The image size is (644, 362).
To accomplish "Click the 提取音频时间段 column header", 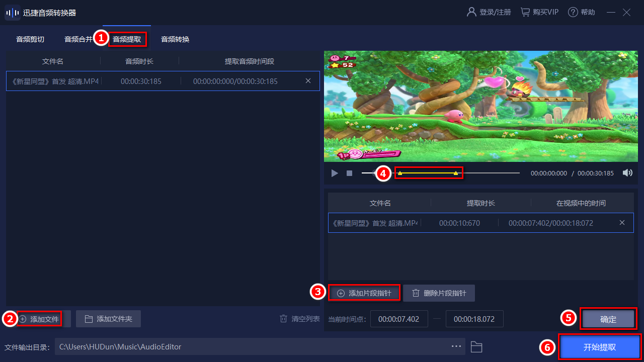I will pos(250,61).
